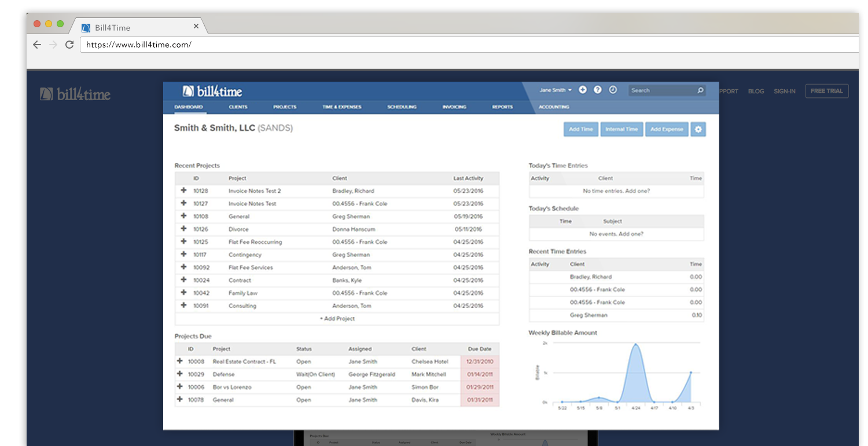Open the Reports section
This screenshot has width=868, height=446.
pos(502,107)
